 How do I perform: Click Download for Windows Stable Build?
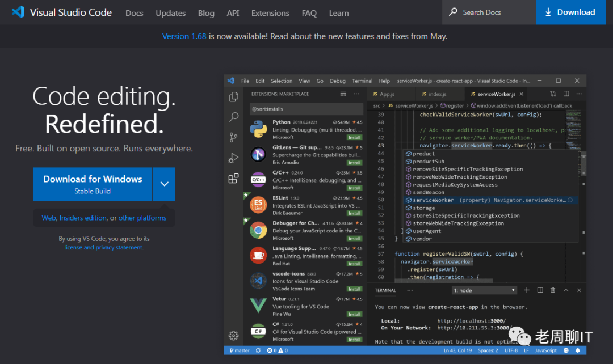[x=93, y=184]
